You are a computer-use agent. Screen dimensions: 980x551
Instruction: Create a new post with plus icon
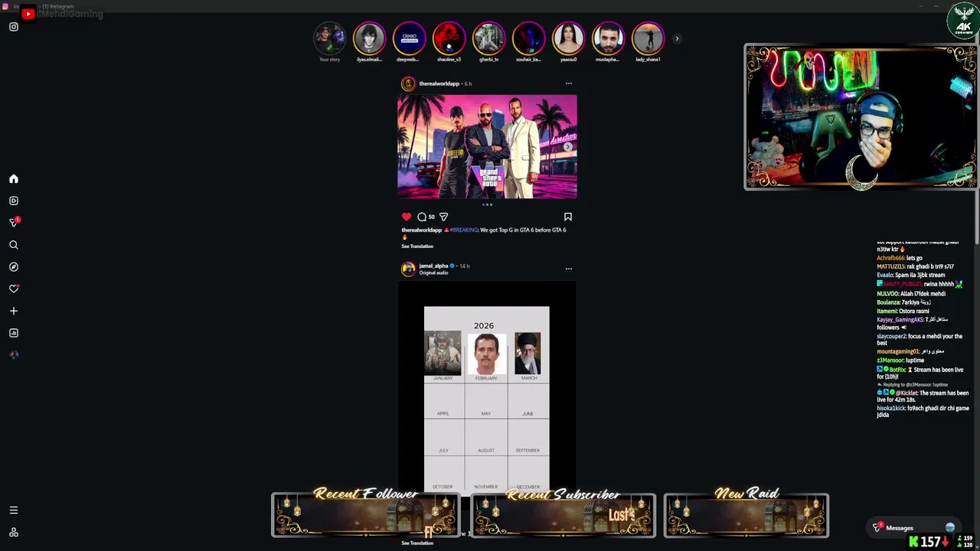click(x=13, y=311)
